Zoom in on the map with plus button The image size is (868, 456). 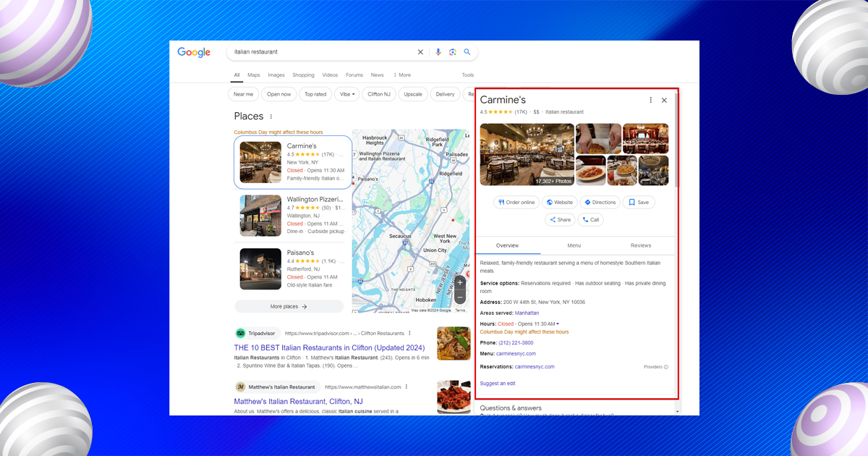pos(460,282)
